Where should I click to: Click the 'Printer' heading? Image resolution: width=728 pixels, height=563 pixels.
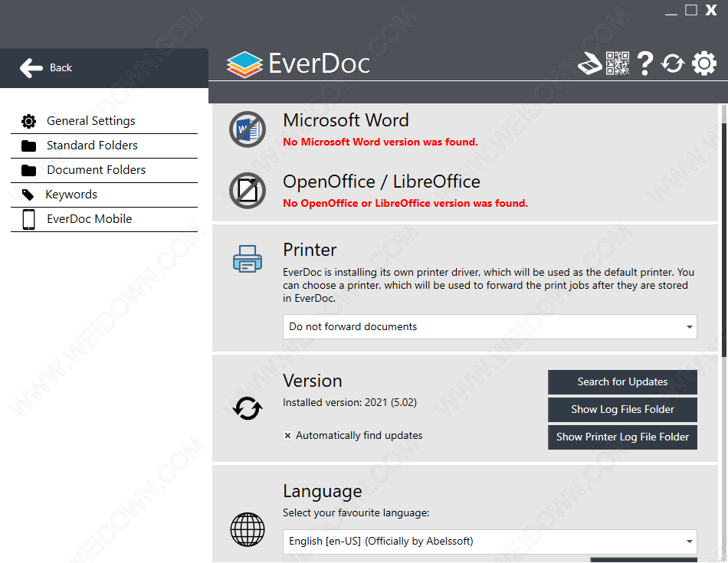tap(310, 250)
